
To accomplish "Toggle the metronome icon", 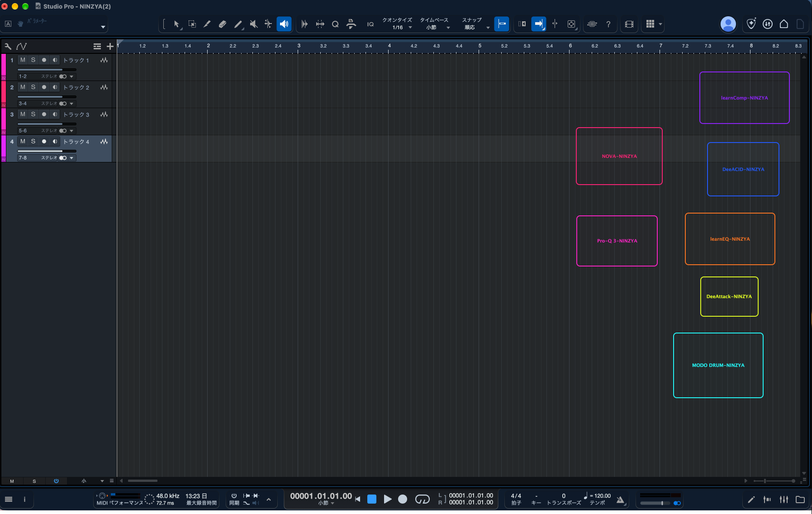I will (621, 500).
